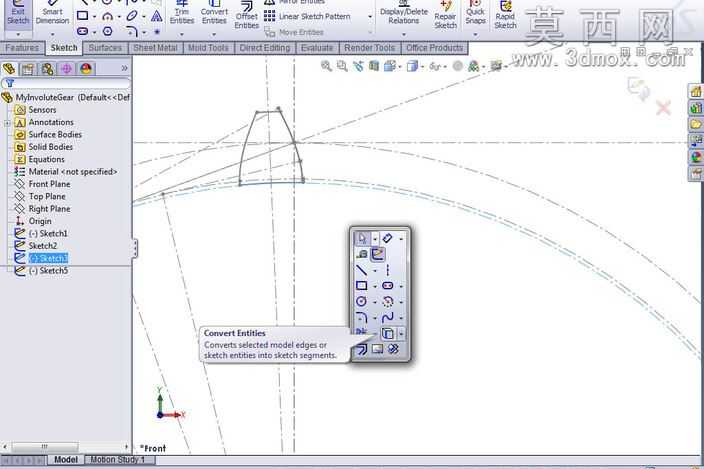The image size is (704, 469).
Task: Select the Polygon tool in ribbon
Action: click(x=107, y=31)
